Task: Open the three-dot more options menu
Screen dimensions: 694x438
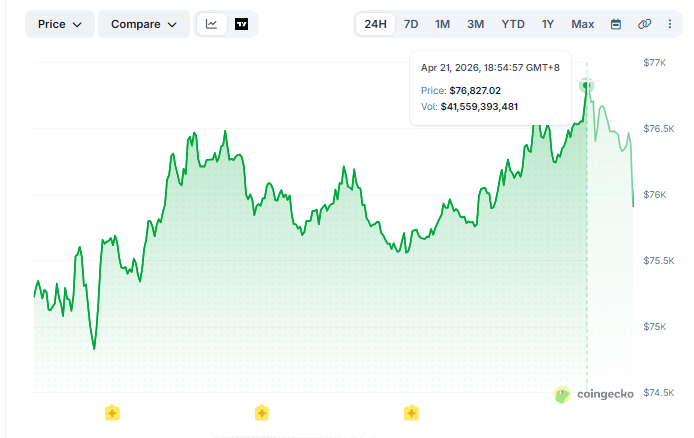Action: click(669, 24)
